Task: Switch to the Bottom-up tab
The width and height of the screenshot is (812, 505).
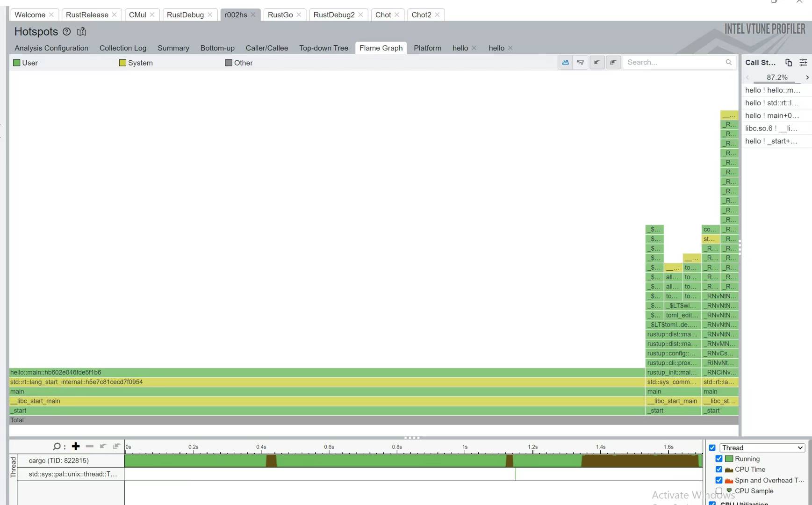Action: [217, 48]
